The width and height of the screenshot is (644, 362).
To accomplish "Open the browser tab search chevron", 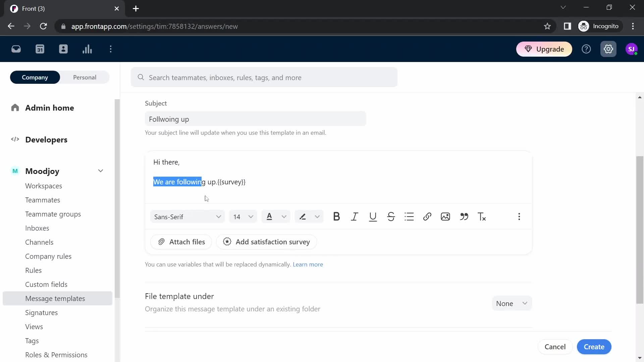I will [x=563, y=7].
